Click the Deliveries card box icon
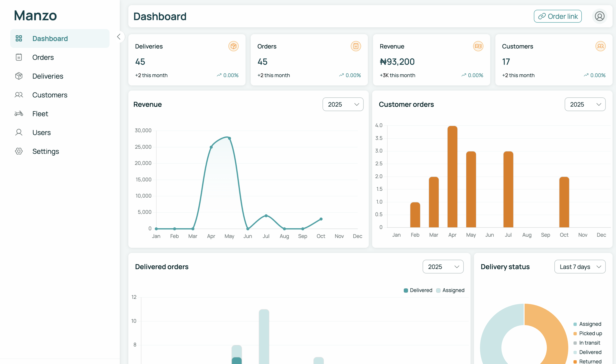 click(233, 46)
